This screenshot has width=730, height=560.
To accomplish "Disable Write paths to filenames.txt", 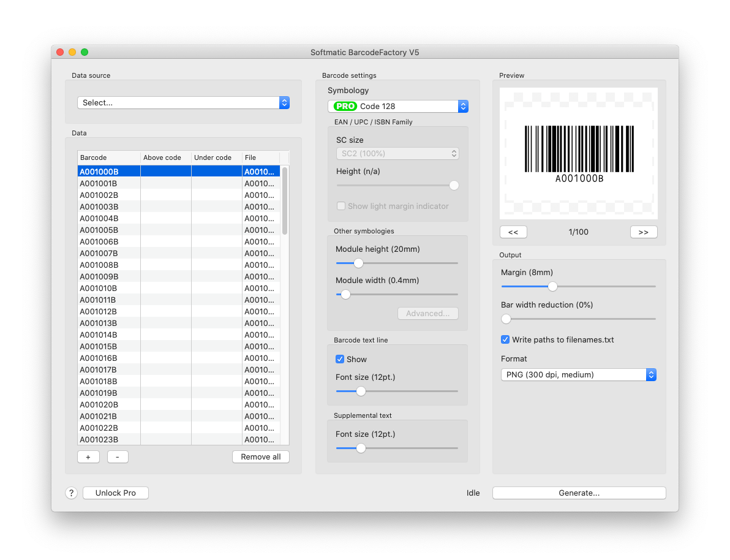I will coord(505,339).
